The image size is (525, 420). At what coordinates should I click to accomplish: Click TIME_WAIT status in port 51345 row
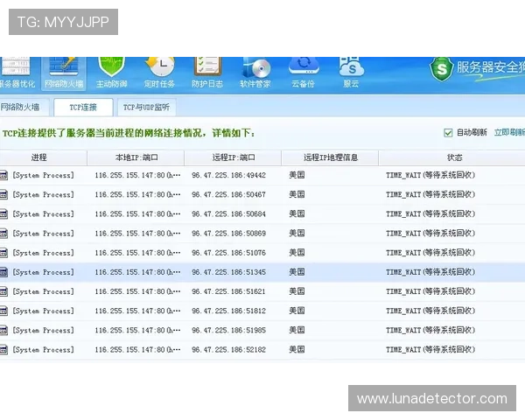point(430,272)
